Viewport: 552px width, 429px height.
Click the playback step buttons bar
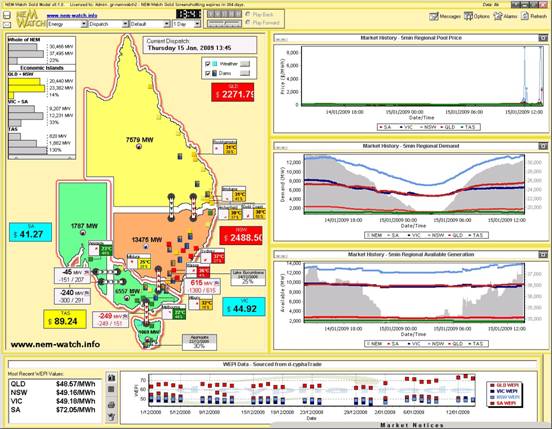coord(224,14)
